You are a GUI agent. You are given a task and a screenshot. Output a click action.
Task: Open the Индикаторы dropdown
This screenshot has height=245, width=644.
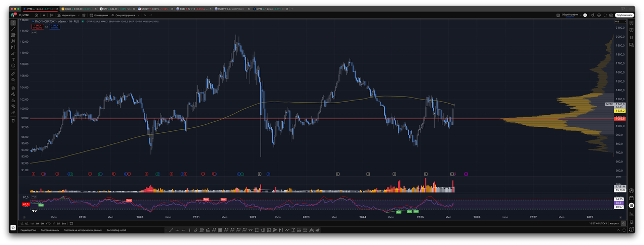click(x=68, y=15)
